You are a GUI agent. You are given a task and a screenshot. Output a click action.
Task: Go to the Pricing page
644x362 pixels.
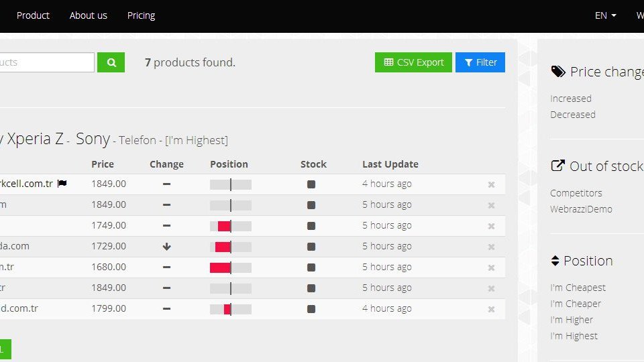pyautogui.click(x=141, y=15)
